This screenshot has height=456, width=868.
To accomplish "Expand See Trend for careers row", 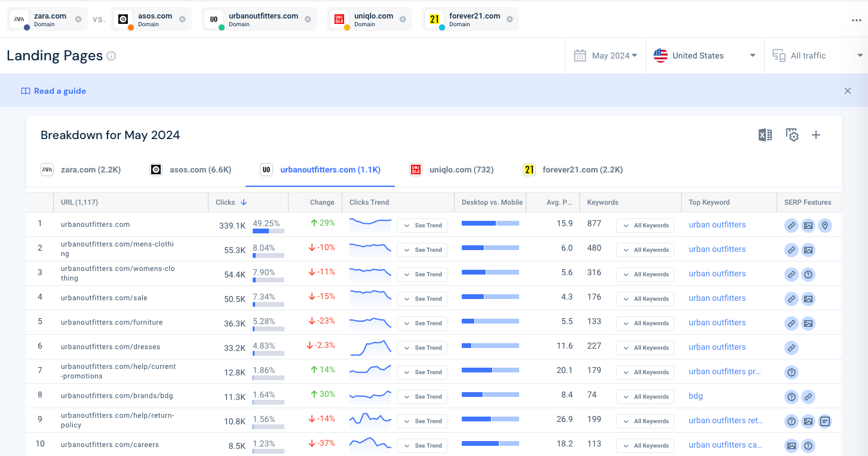I will click(x=422, y=446).
